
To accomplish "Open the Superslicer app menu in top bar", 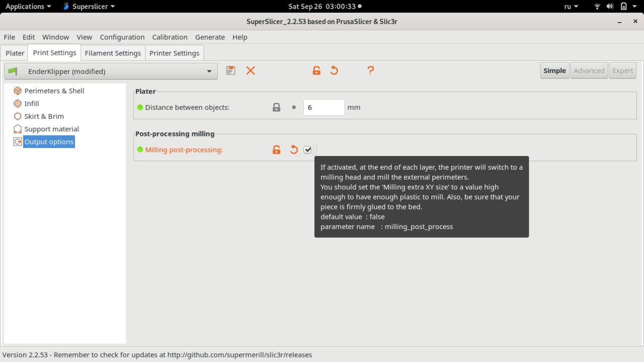I will pyautogui.click(x=90, y=7).
